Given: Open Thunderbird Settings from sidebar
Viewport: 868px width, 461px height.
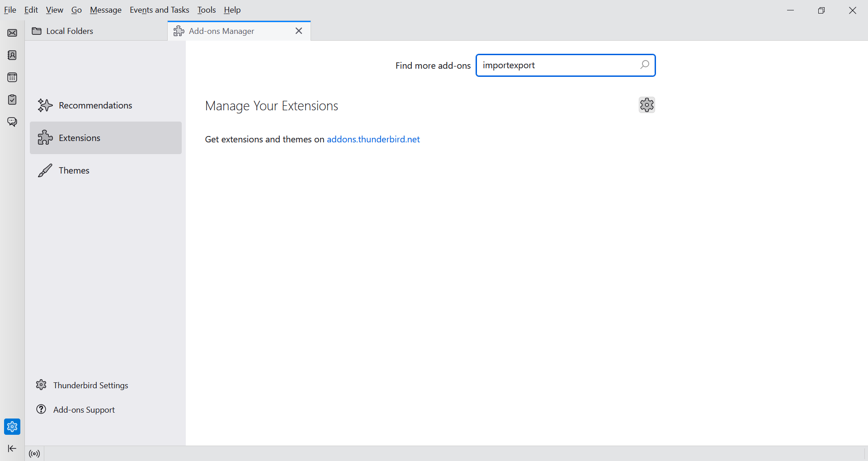Looking at the screenshot, I should tap(82, 385).
